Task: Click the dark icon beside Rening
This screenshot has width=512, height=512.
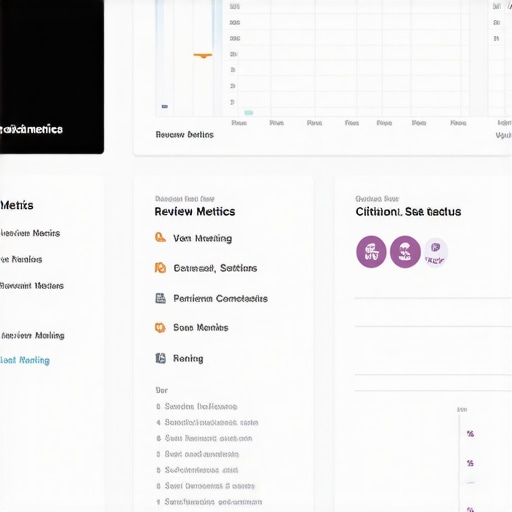Action: [161, 358]
